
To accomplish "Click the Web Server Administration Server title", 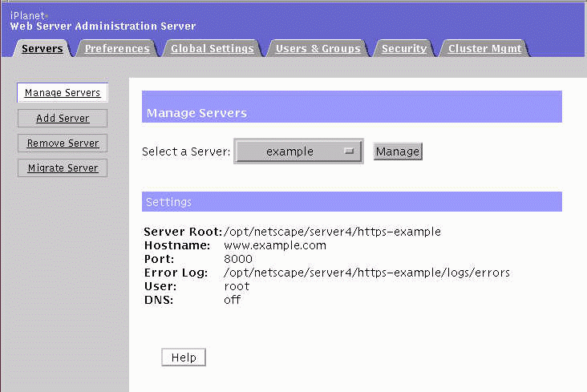I will (103, 26).
